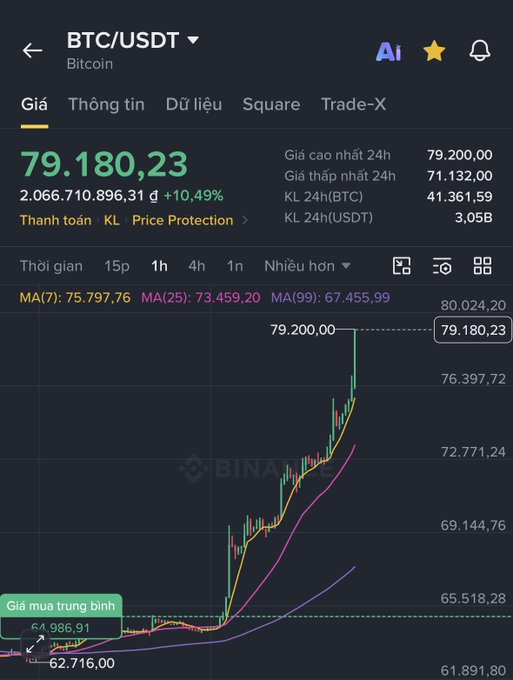Expand the Nhiều hơn intervals dropdown

pyautogui.click(x=307, y=266)
